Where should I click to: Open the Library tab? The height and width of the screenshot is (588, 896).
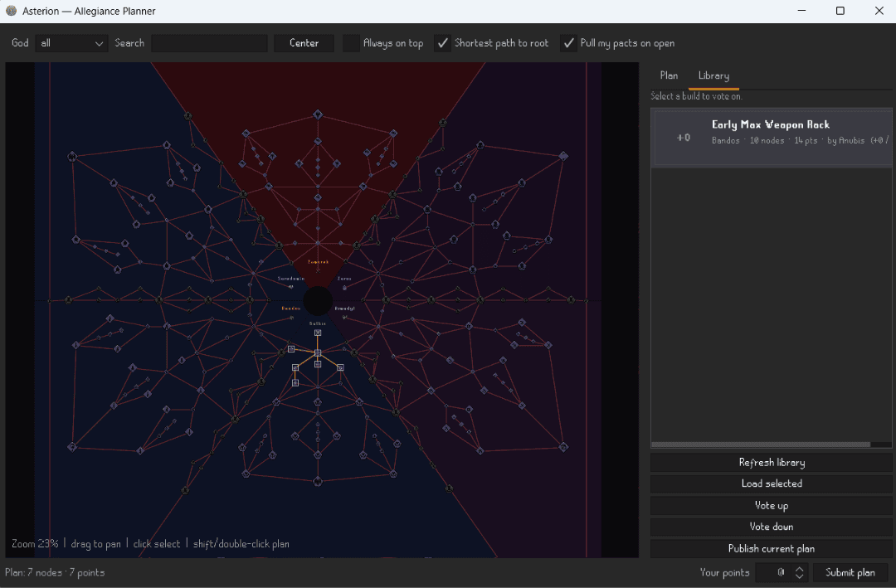click(713, 75)
